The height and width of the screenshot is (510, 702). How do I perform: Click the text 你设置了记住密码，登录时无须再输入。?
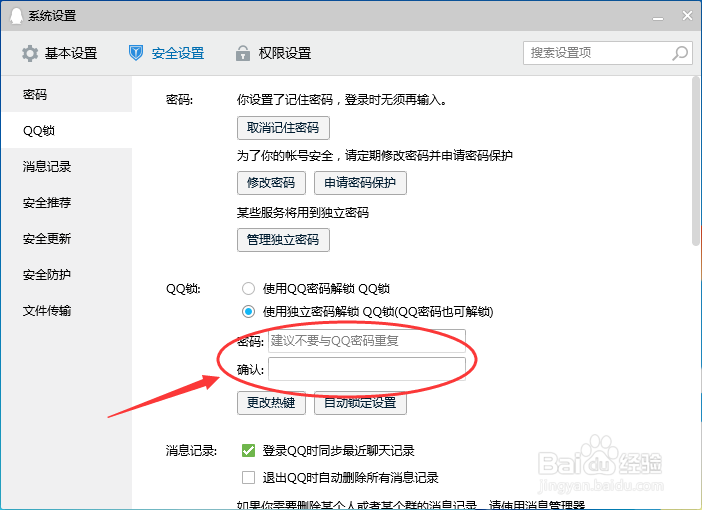(342, 99)
